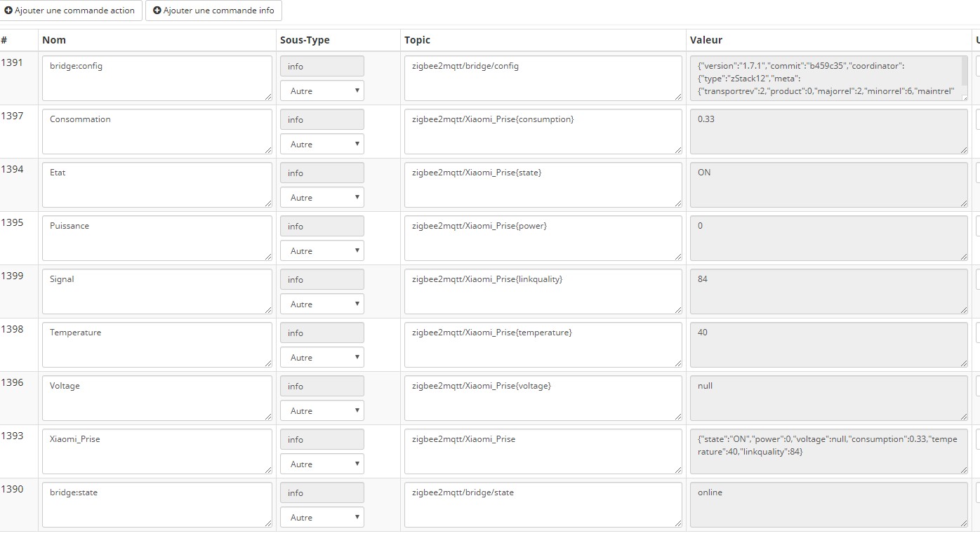The width and height of the screenshot is (980, 550).
Task: Click the "info" badge in the bridge:config row
Action: [x=322, y=66]
